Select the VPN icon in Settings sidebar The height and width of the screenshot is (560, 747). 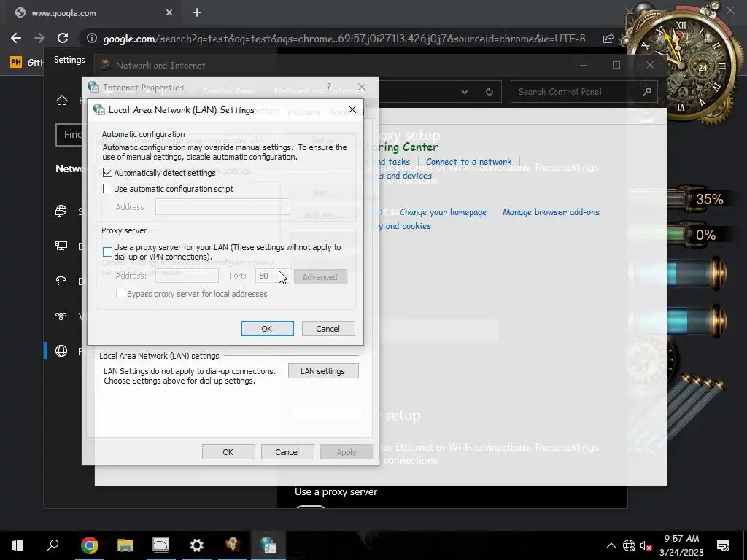[61, 316]
